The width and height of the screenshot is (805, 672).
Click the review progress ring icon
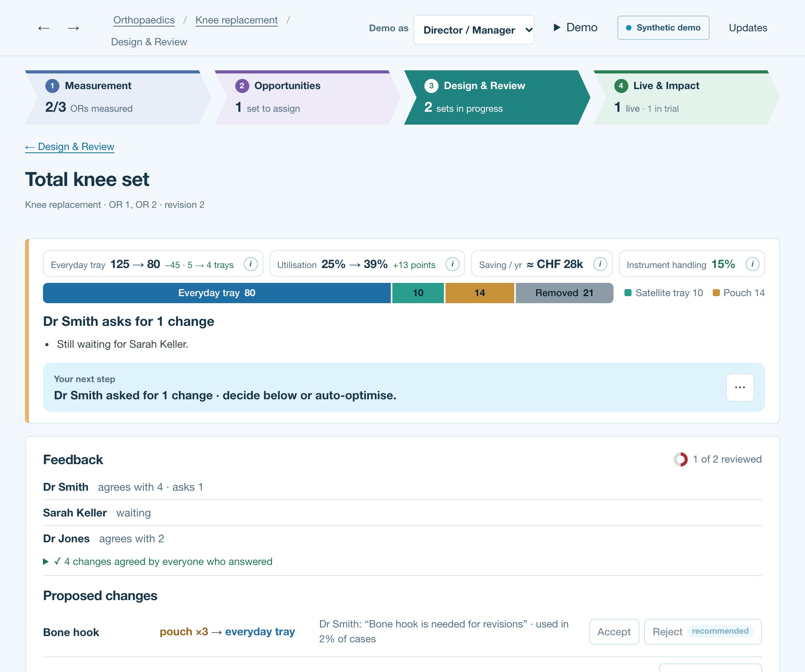point(680,459)
